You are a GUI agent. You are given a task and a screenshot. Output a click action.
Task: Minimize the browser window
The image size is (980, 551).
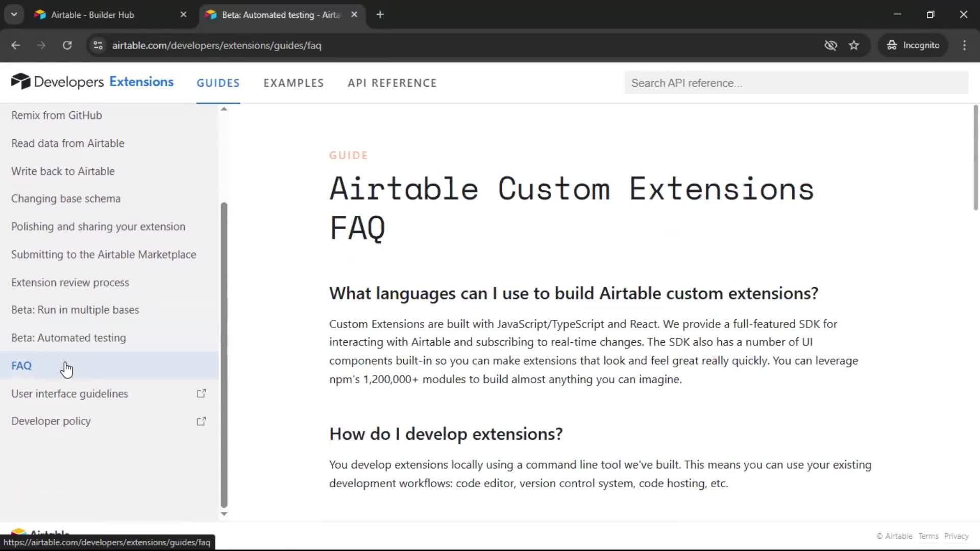coord(897,15)
